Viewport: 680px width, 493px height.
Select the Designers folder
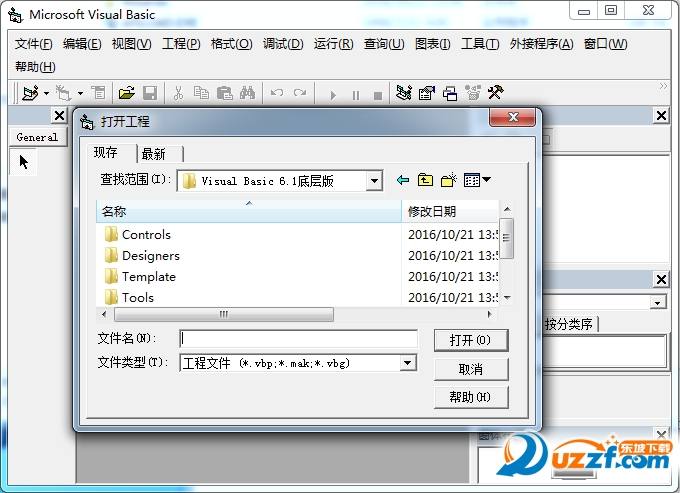[x=142, y=256]
